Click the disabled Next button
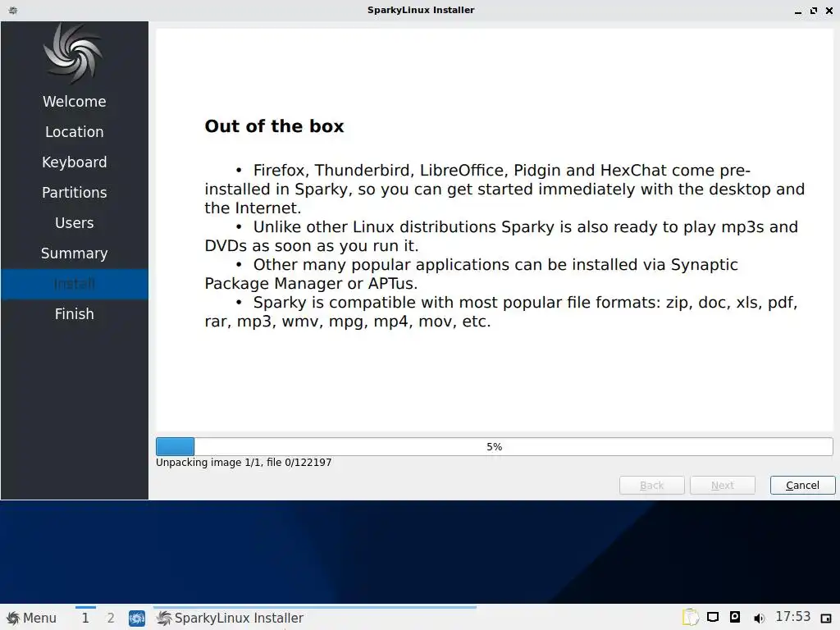The image size is (840, 630). 722,485
